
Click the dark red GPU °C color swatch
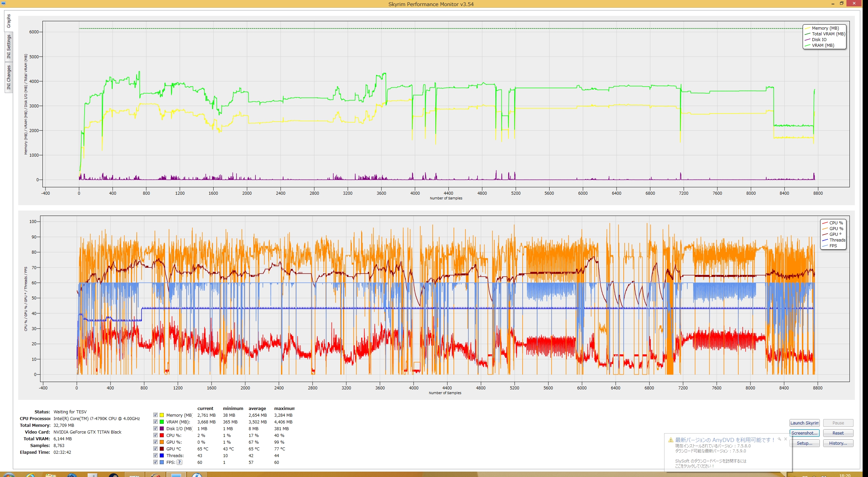coord(162,449)
